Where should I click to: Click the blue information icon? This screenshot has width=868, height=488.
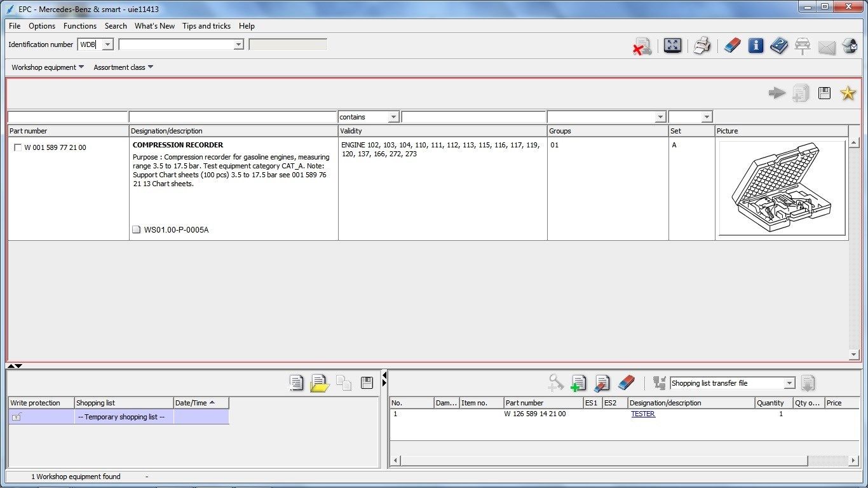[x=756, y=46]
